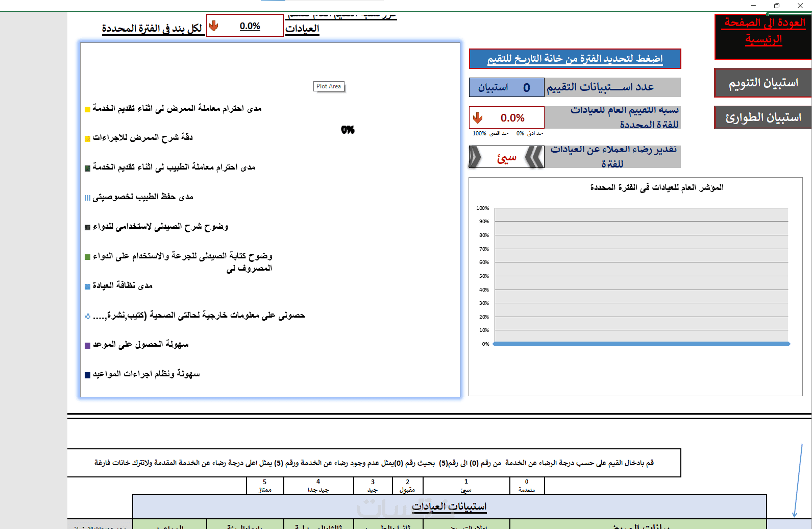
Task: Select the '5 ممتاز' scale cell
Action: (265, 486)
